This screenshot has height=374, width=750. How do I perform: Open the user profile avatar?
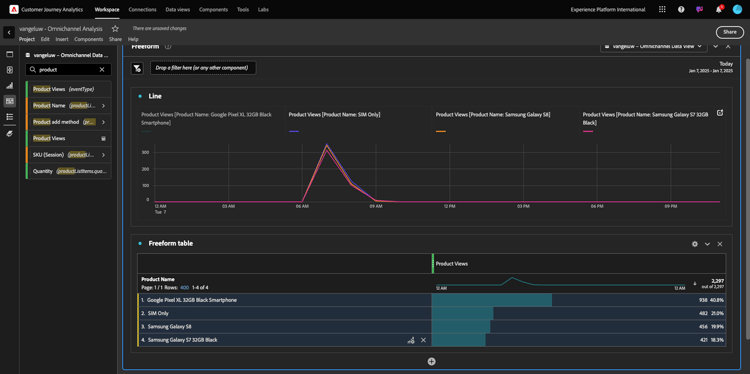[737, 9]
